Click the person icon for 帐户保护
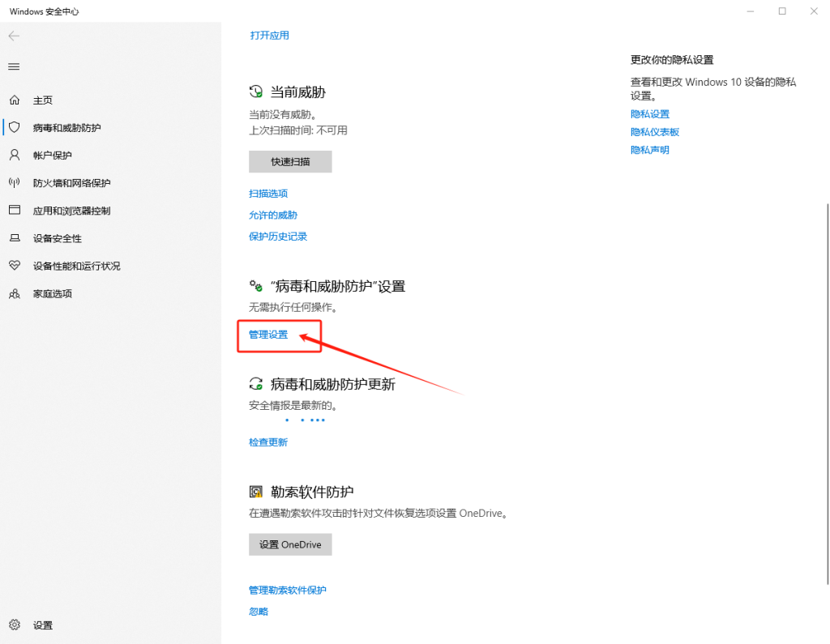The image size is (830, 644). (15, 155)
